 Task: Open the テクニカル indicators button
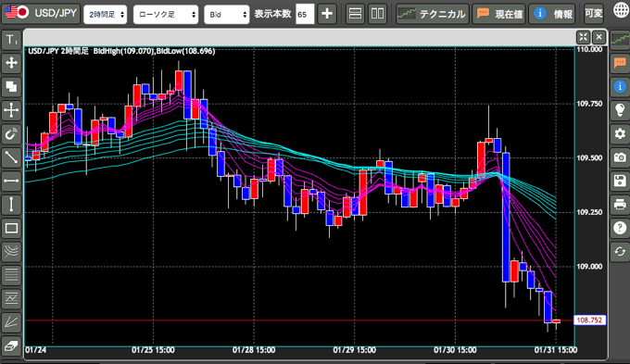433,14
